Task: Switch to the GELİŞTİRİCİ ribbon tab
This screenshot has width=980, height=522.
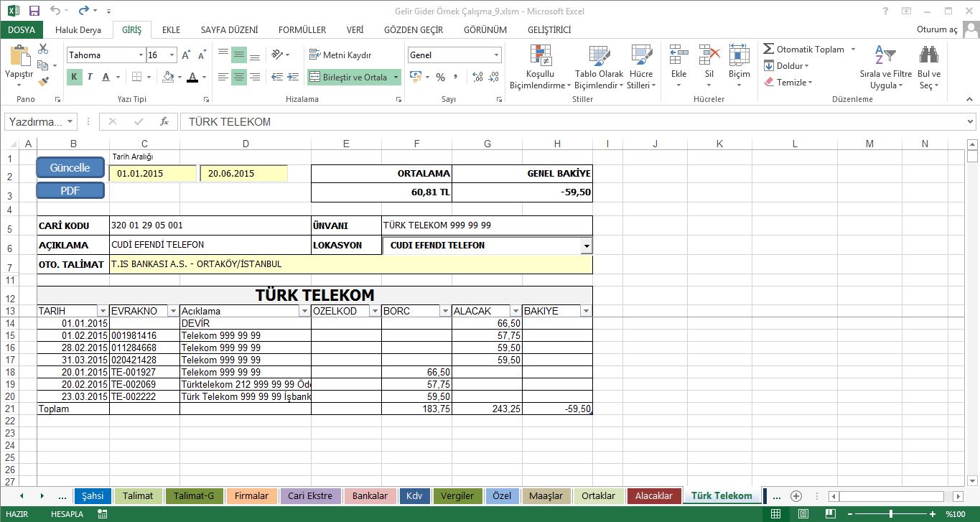Action: [x=549, y=29]
